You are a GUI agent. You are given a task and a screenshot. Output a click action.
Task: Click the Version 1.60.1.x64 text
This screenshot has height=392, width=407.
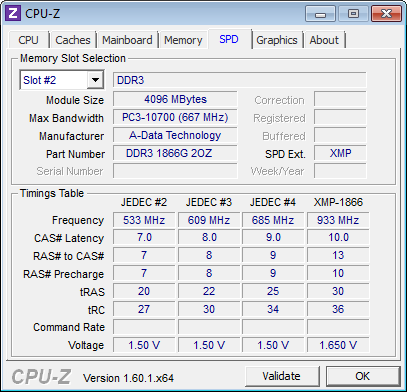pyautogui.click(x=128, y=378)
